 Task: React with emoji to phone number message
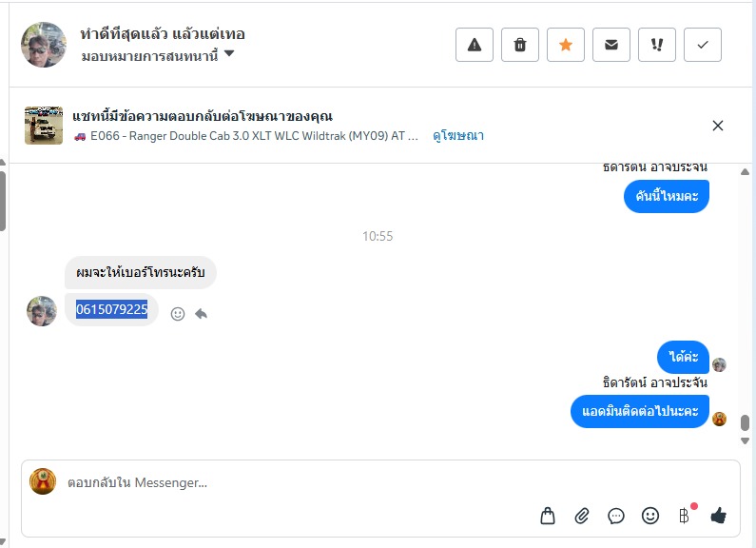(x=178, y=313)
